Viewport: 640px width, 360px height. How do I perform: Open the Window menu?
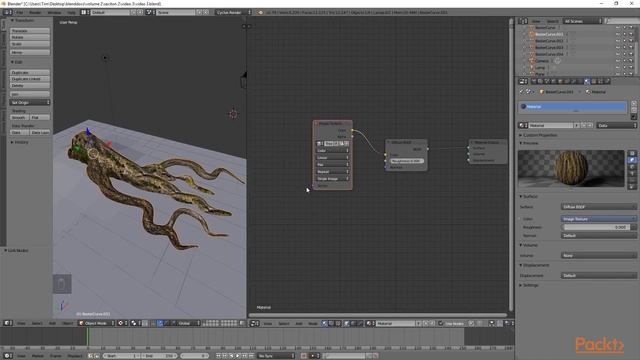(54, 13)
